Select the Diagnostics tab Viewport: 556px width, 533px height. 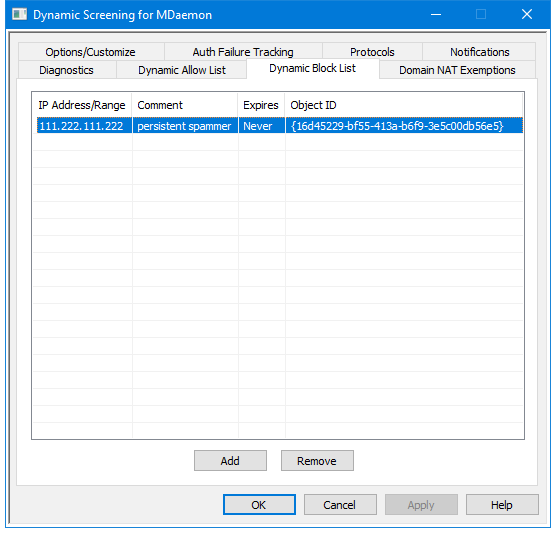point(67,70)
